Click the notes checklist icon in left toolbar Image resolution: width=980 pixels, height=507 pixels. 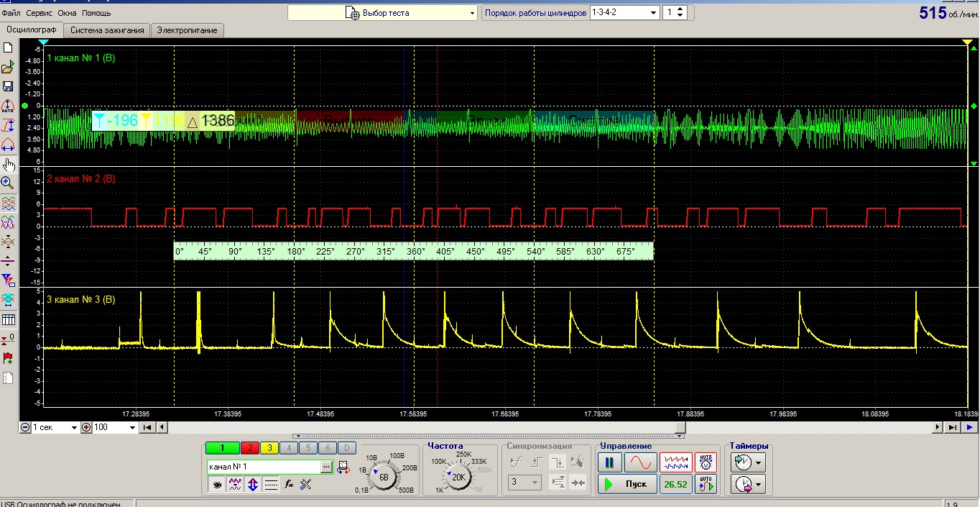pyautogui.click(x=8, y=378)
